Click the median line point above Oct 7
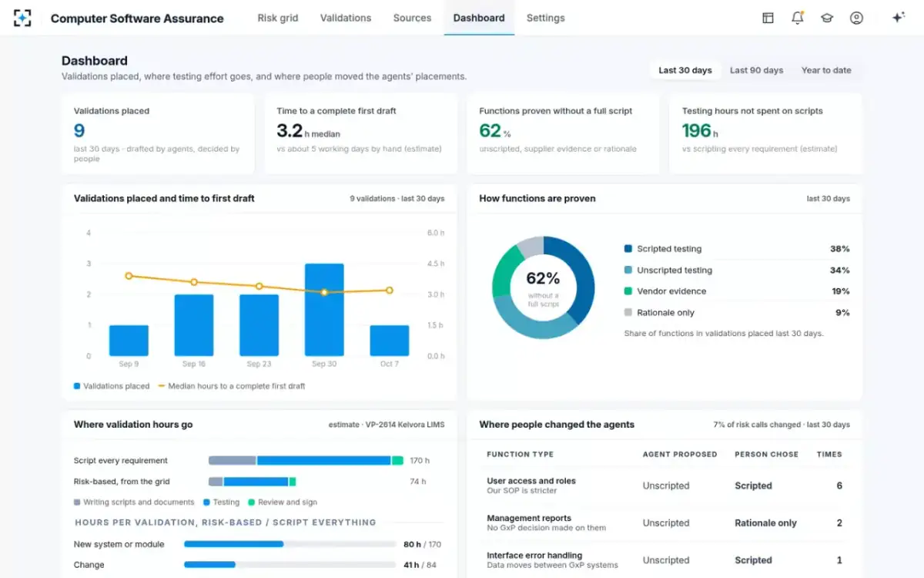Image resolution: width=924 pixels, height=578 pixels. point(390,291)
